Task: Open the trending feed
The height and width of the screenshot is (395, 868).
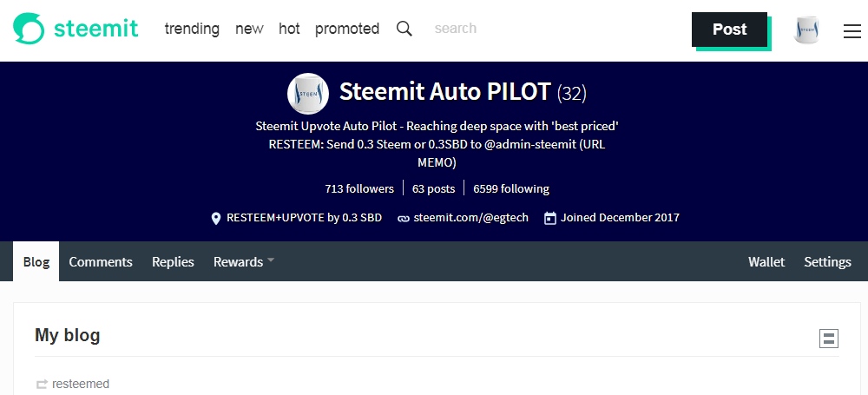Action: [192, 29]
